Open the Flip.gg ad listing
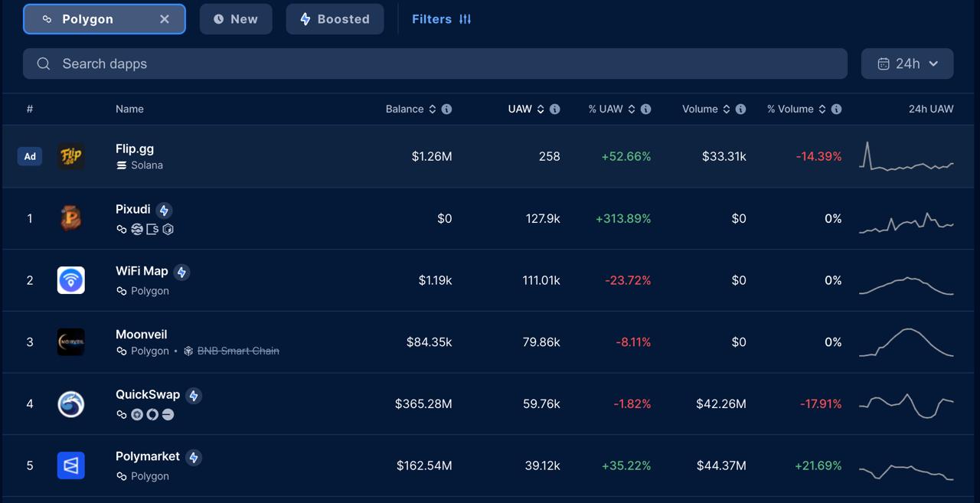Image resolution: width=980 pixels, height=503 pixels. pos(135,149)
